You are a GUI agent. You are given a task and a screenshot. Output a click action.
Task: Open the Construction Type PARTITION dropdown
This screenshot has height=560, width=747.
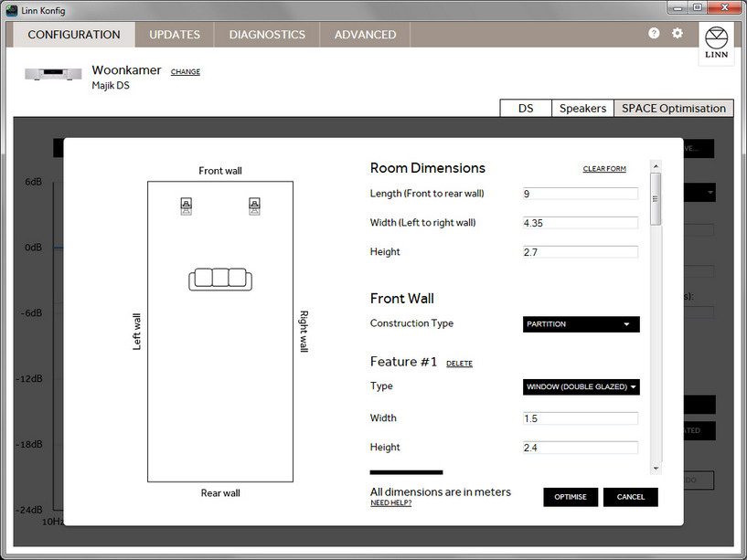[x=581, y=324]
